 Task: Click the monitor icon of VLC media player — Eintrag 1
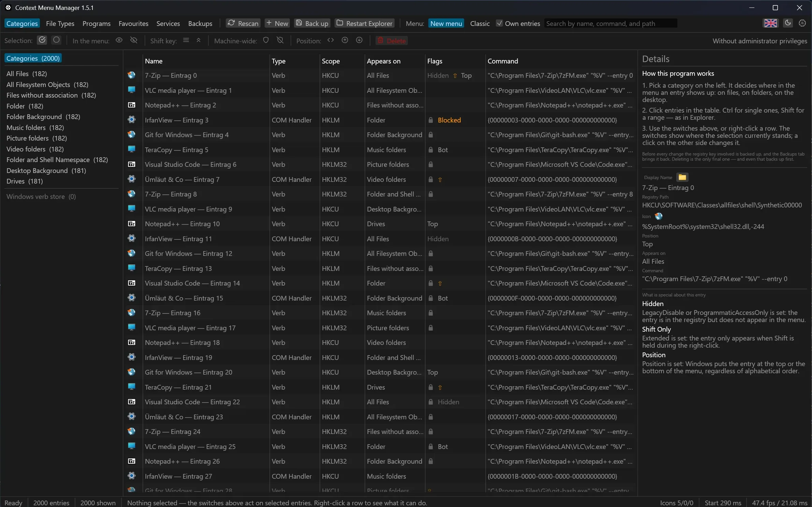click(x=132, y=90)
